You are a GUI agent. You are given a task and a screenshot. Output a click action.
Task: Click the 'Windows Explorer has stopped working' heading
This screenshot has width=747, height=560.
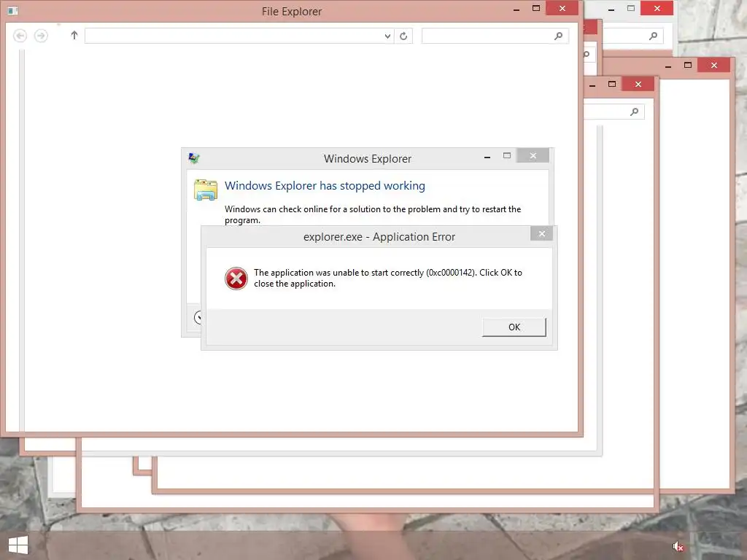point(325,186)
